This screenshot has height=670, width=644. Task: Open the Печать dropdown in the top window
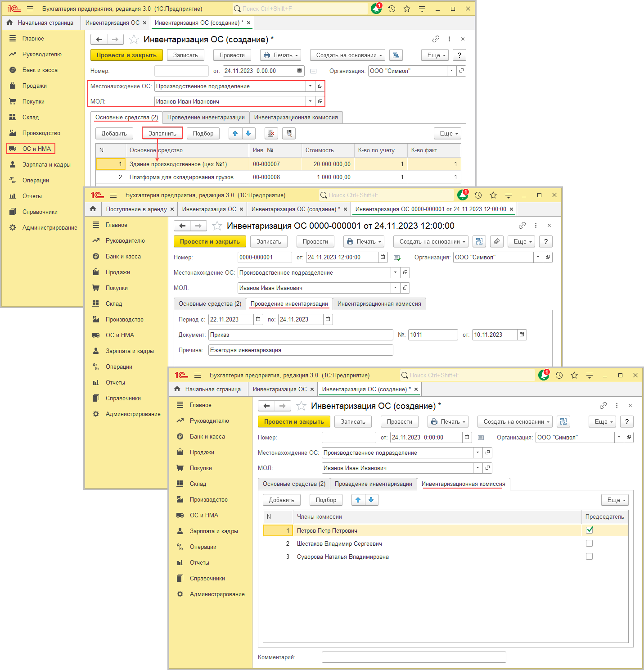280,55
